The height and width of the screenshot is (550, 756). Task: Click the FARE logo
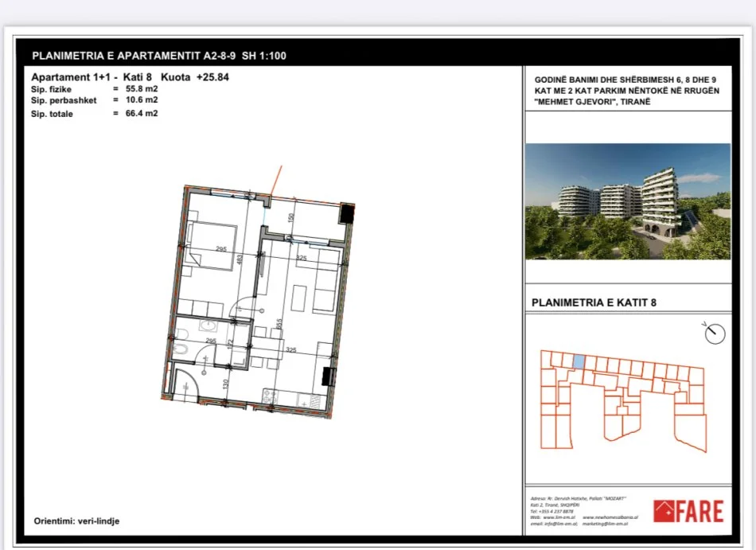point(689,510)
